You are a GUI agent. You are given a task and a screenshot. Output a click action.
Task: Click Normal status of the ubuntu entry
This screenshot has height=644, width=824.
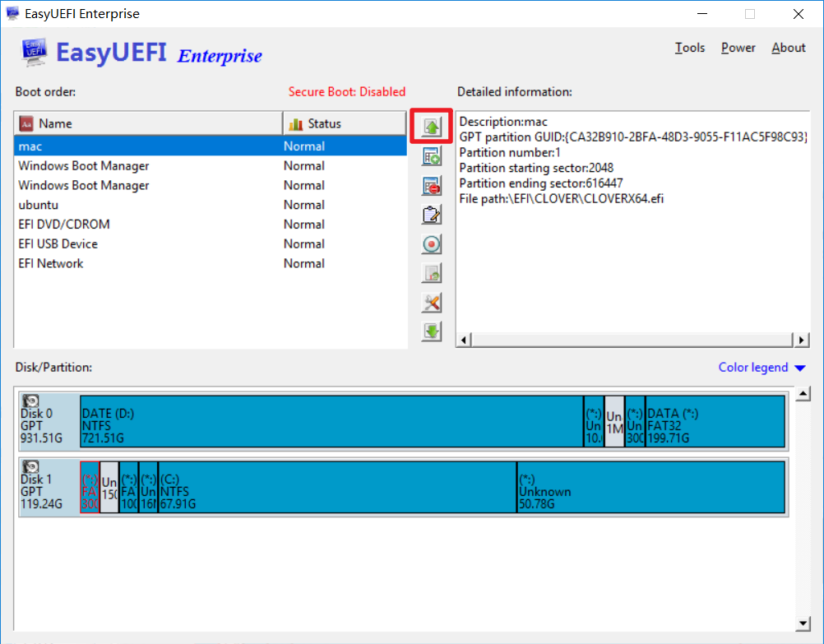(304, 205)
